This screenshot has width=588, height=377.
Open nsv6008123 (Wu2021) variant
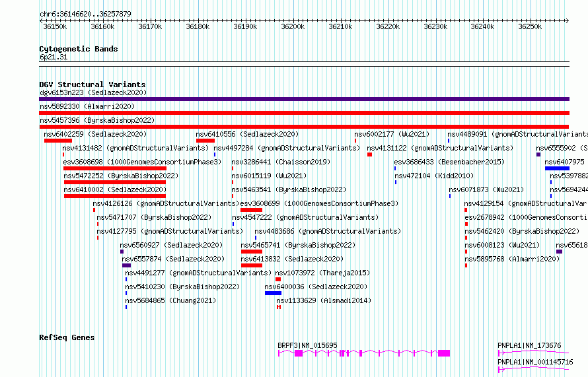pos(502,245)
